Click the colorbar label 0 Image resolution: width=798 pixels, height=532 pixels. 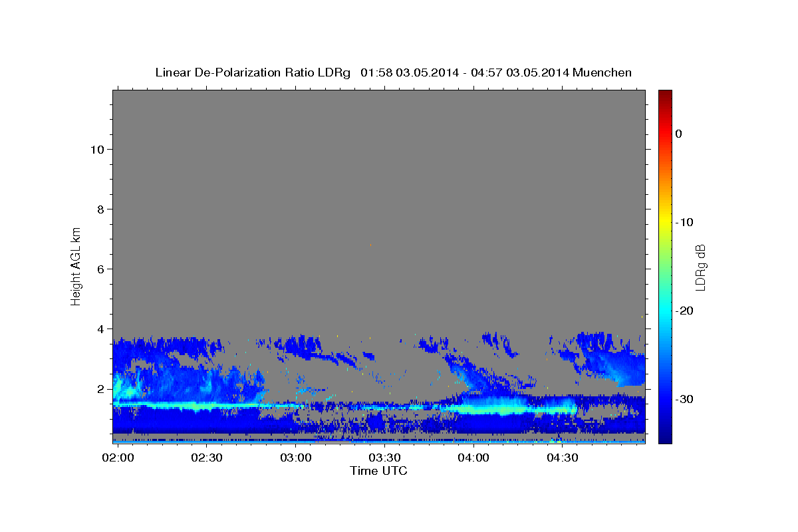(679, 134)
